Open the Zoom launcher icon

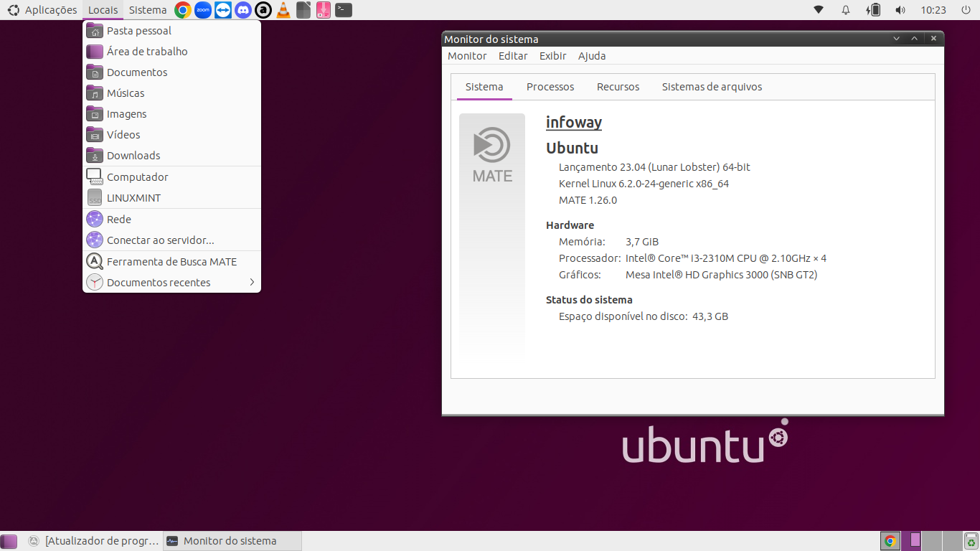[203, 10]
